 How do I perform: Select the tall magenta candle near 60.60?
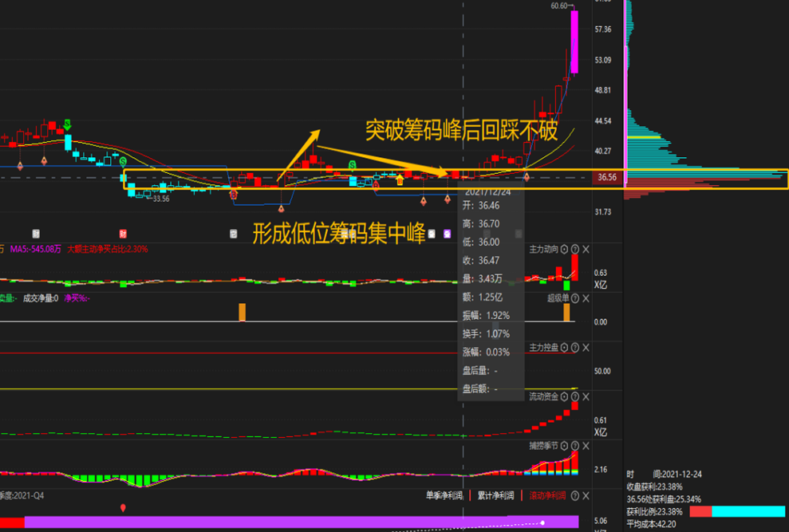tap(574, 42)
